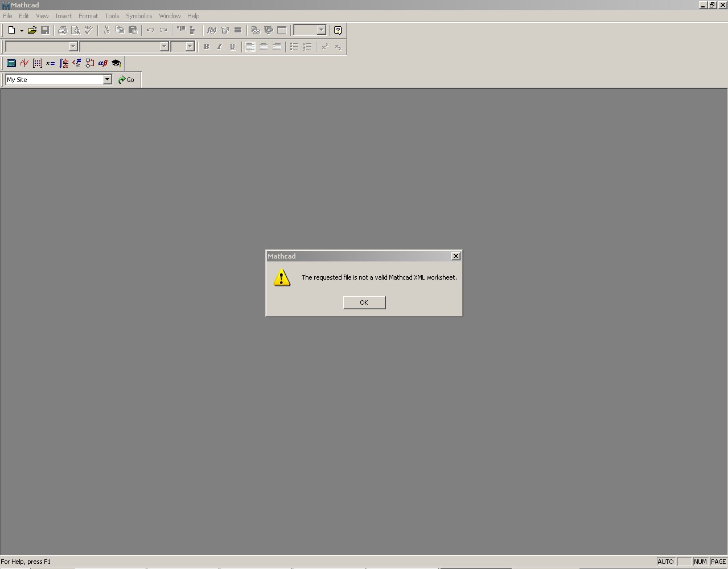Close the Mathcad warning dialog

point(456,256)
